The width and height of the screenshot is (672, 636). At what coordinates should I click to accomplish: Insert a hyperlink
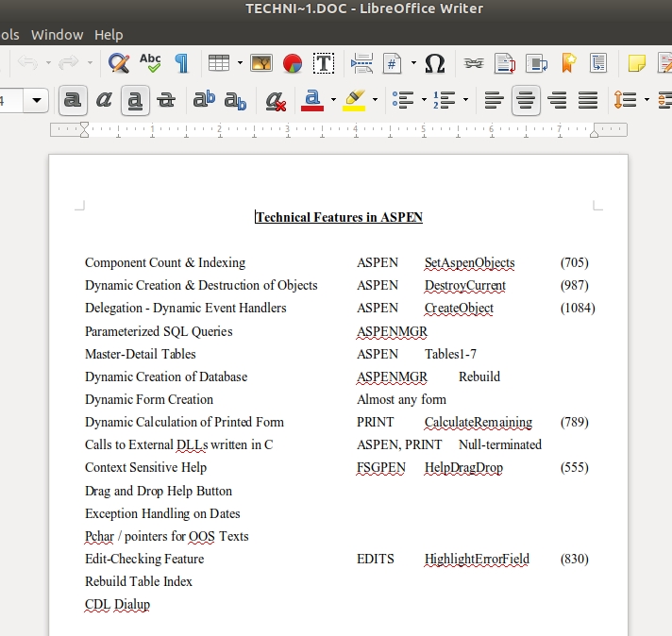(x=474, y=63)
